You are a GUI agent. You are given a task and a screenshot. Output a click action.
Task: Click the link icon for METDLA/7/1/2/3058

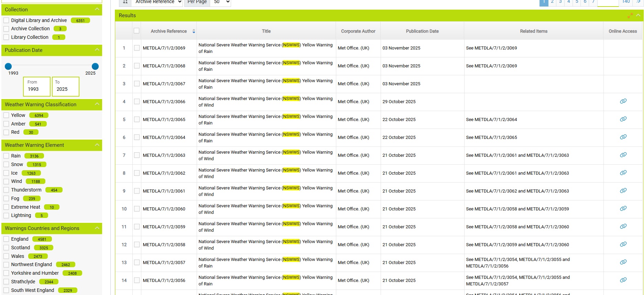tap(623, 244)
